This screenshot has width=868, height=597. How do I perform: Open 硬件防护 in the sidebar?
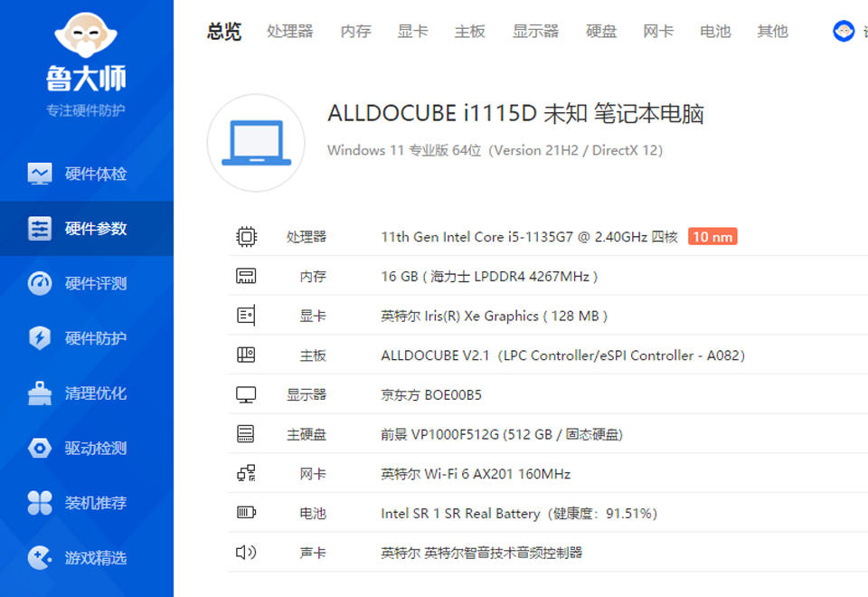tap(87, 338)
